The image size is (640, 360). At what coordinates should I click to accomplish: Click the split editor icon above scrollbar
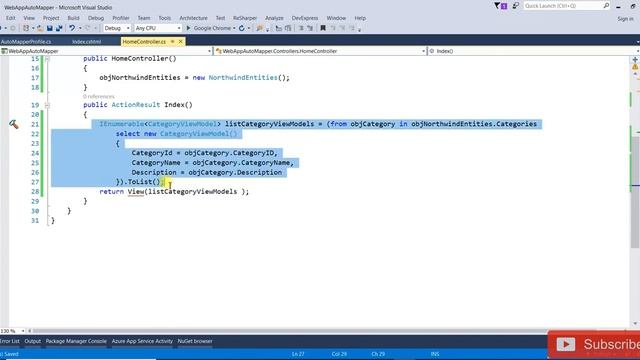[x=635, y=60]
